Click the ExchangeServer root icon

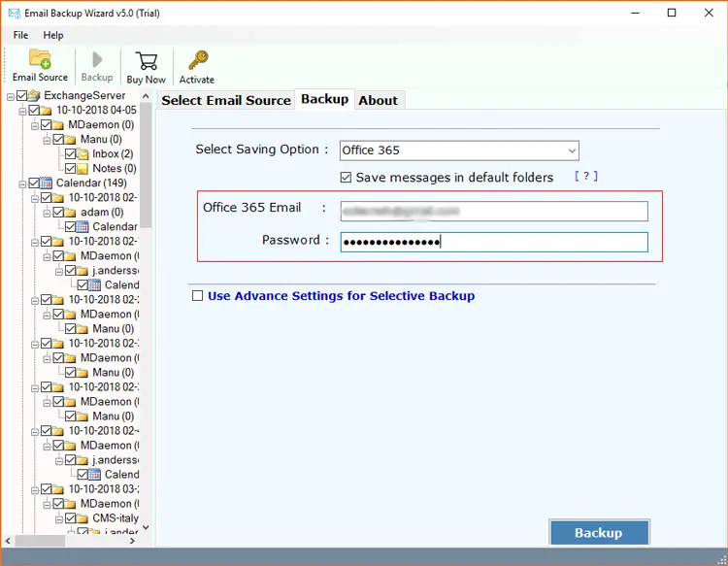(34, 96)
